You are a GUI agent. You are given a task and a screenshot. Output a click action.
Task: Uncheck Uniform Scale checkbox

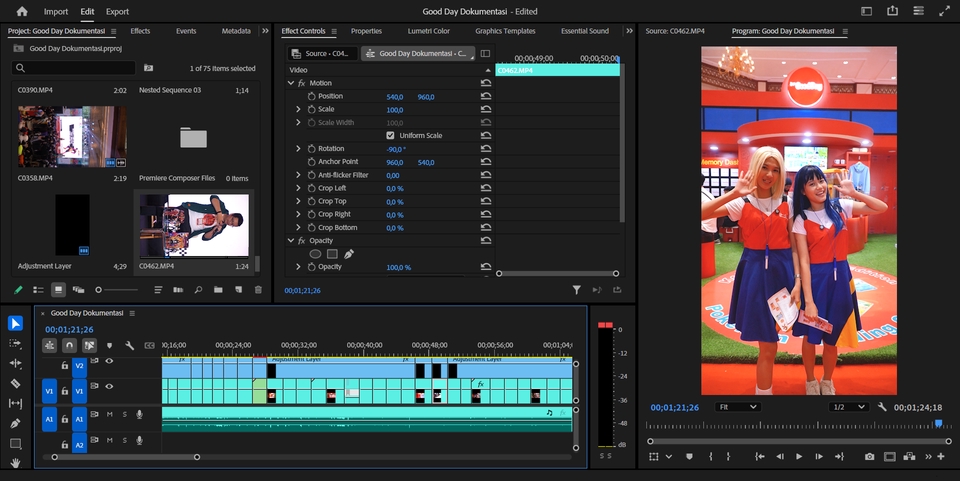390,135
